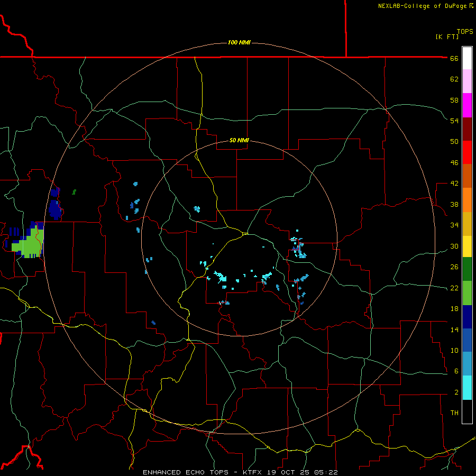Click the NEXLAB-College of DuPage credit text
The image size is (476, 476).
pos(423,6)
